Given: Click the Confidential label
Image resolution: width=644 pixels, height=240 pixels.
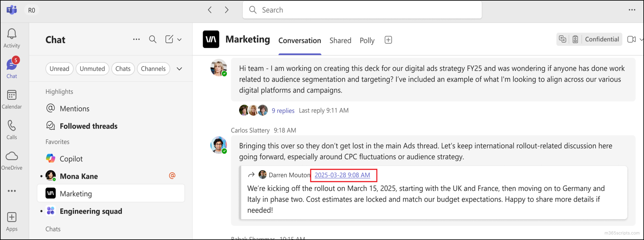Looking at the screenshot, I should [602, 39].
